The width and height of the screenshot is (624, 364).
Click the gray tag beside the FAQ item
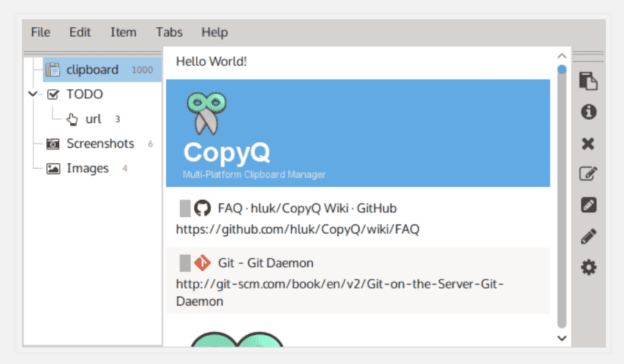click(185, 208)
